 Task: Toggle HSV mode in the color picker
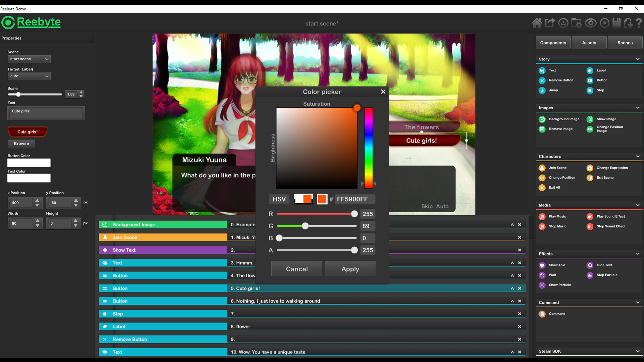279,199
